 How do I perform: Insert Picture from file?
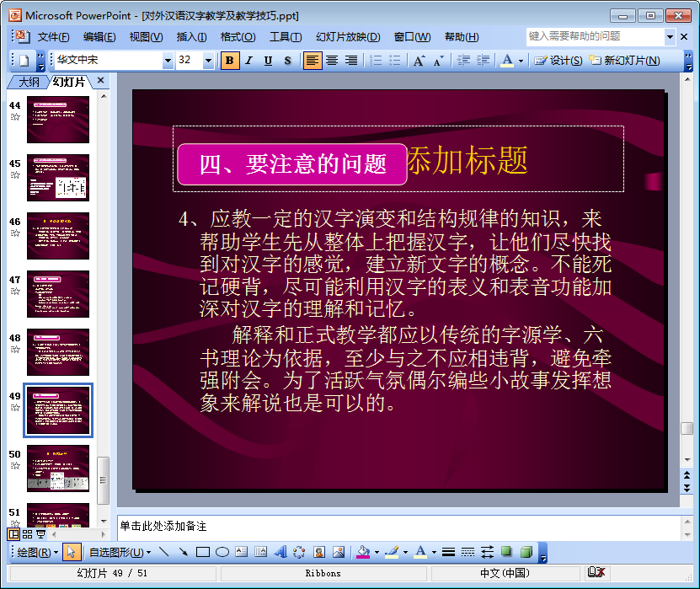tap(339, 553)
